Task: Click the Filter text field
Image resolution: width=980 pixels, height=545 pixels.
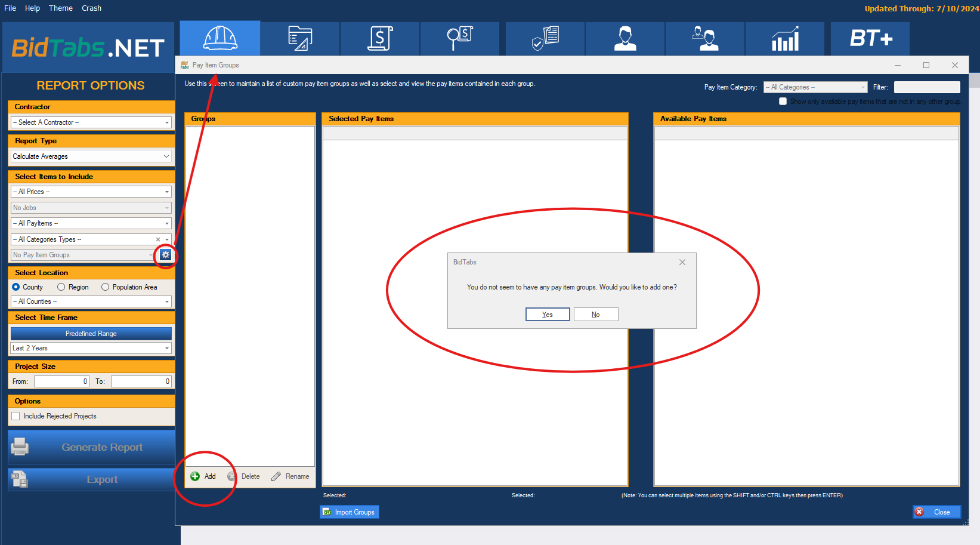Action: [x=927, y=87]
